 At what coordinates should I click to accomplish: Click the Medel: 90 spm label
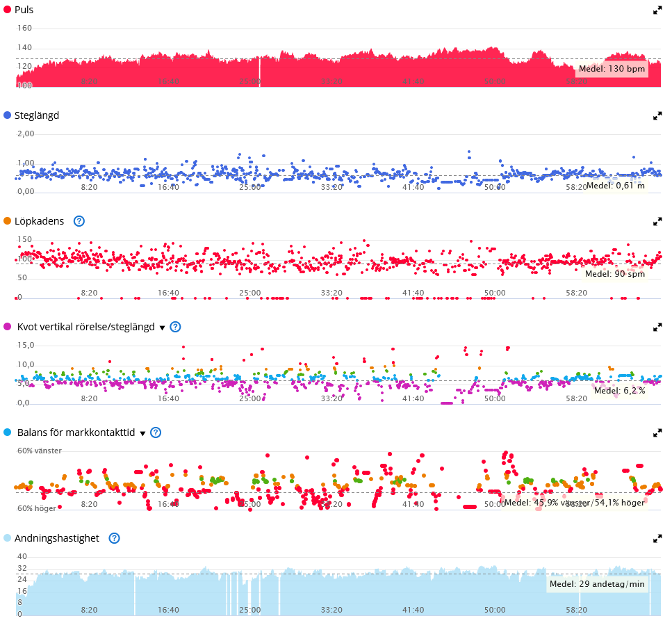click(615, 274)
